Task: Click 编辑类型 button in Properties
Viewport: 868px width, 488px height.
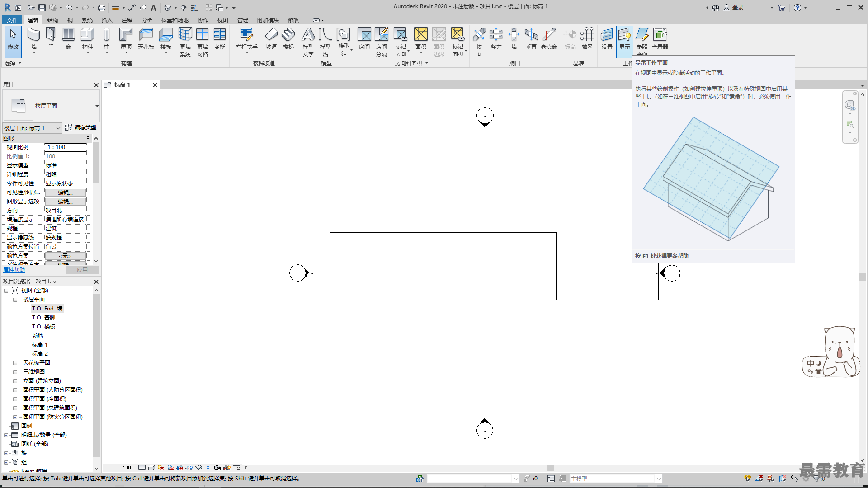Action: 81,127
